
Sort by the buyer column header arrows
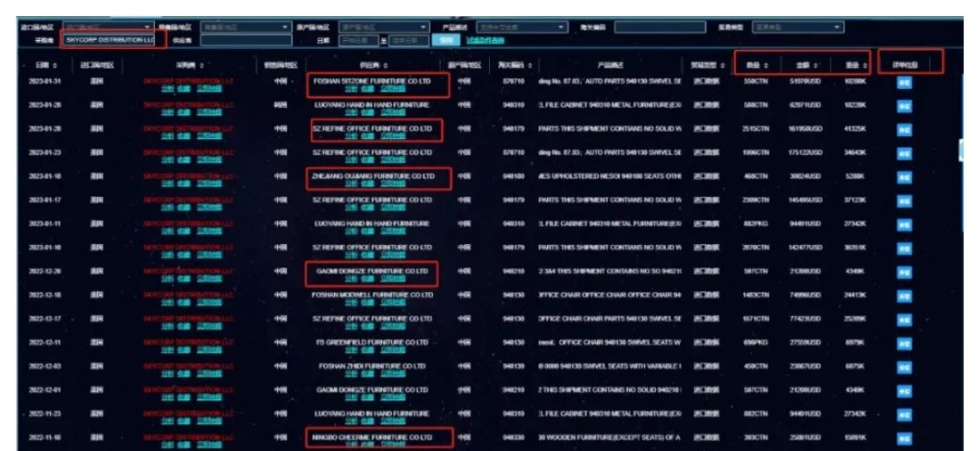[201, 65]
